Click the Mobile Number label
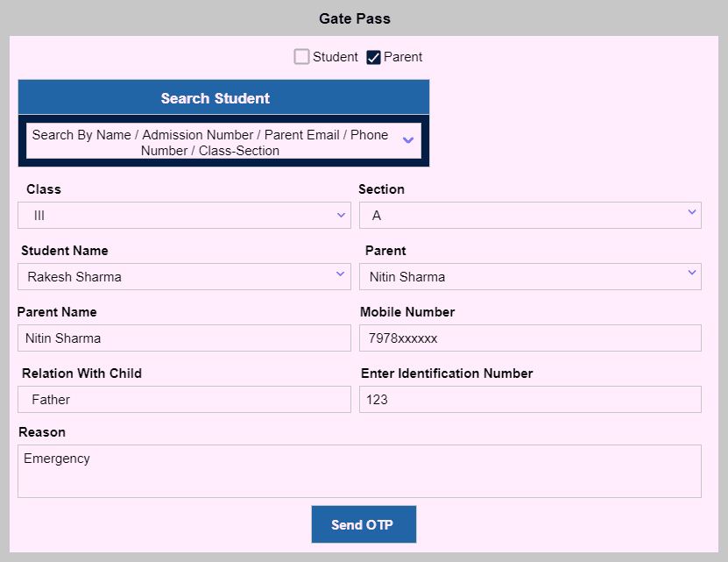This screenshot has height=562, width=728. coord(407,312)
